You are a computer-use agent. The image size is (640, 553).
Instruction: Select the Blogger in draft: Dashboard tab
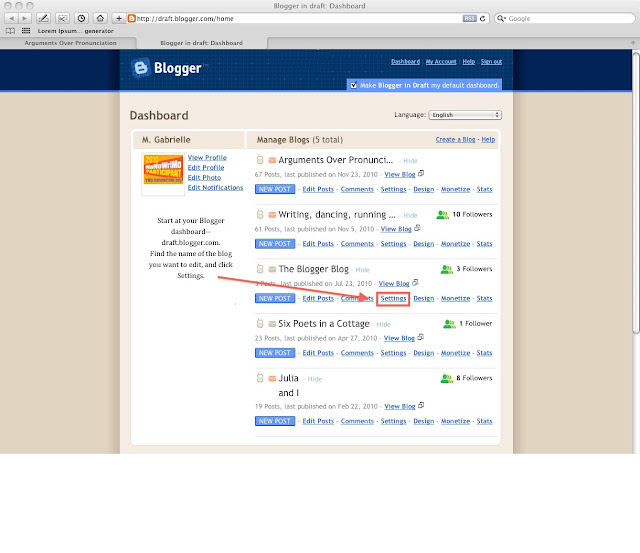click(x=202, y=43)
